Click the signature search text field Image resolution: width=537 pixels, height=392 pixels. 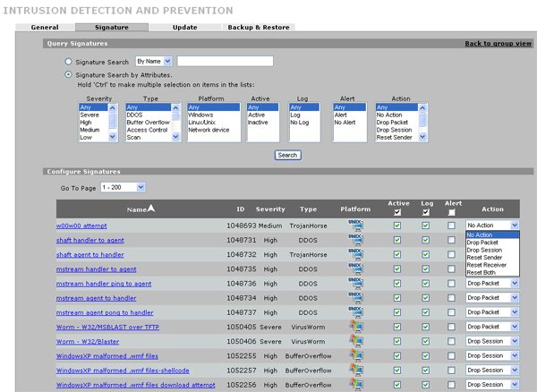click(x=226, y=61)
